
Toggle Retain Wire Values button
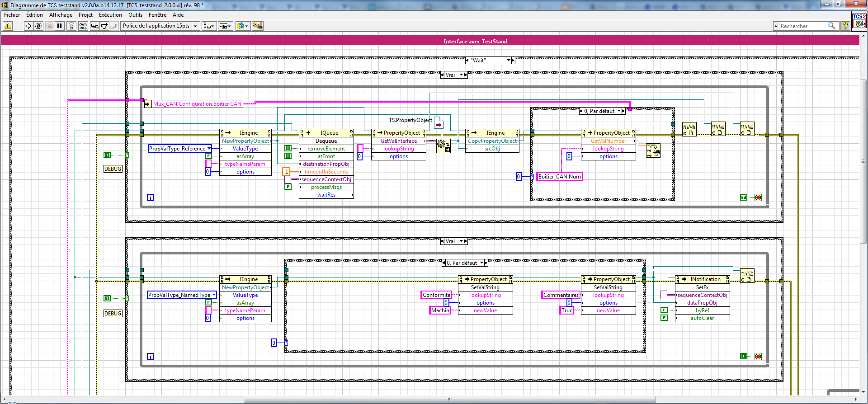pyautogui.click(x=83, y=26)
